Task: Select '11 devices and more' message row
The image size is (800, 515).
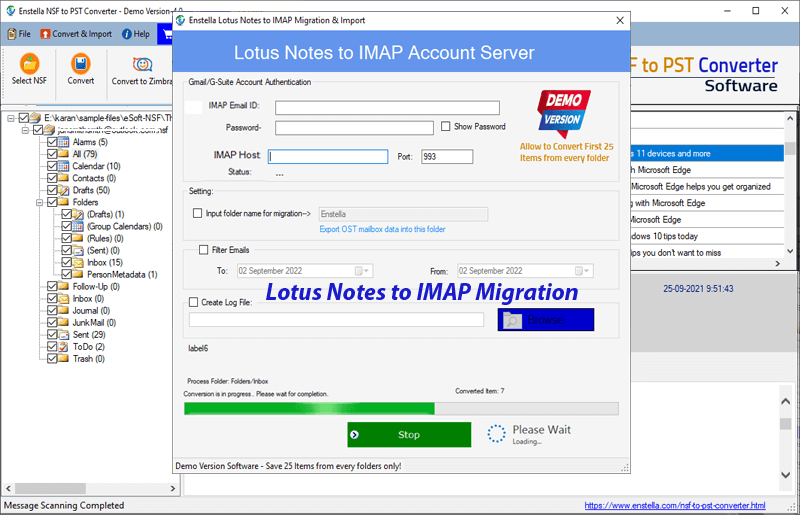Action: click(x=707, y=154)
